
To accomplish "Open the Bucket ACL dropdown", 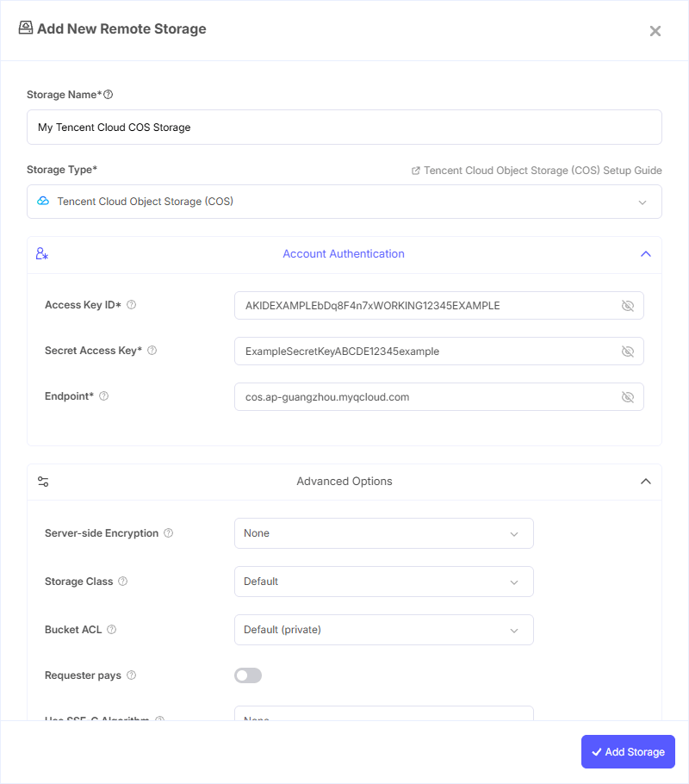I will (383, 630).
